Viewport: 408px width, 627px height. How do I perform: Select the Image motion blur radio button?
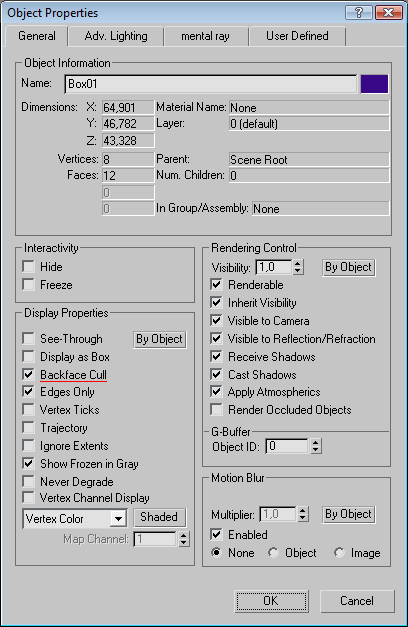[339, 553]
